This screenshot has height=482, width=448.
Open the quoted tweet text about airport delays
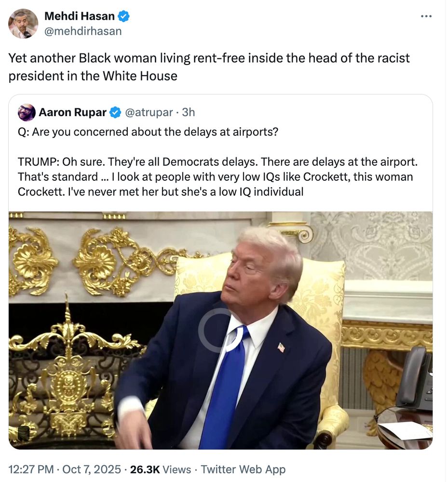click(217, 161)
